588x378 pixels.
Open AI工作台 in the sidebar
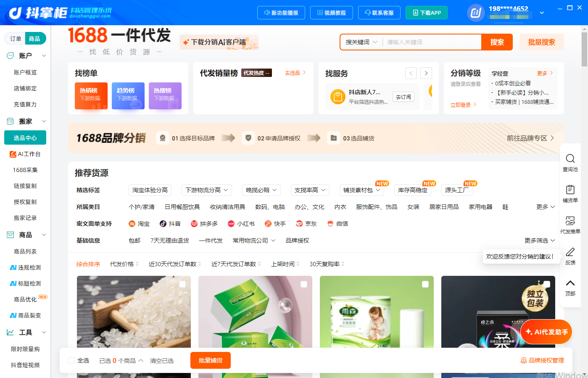pyautogui.click(x=25, y=154)
